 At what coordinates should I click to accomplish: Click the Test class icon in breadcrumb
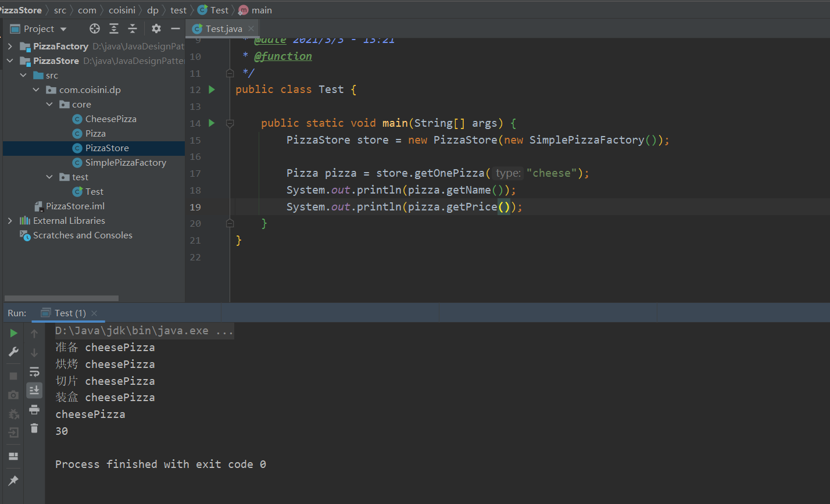point(202,10)
